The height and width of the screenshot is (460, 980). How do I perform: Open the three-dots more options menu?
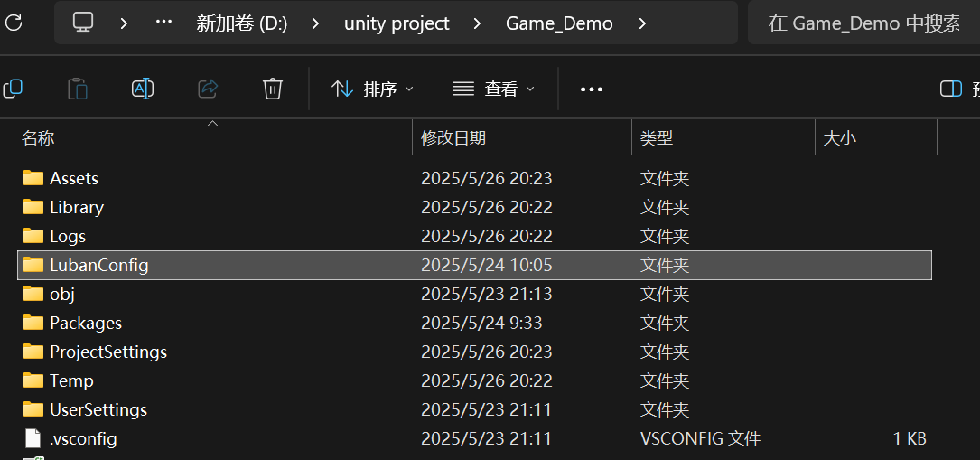[x=591, y=89]
